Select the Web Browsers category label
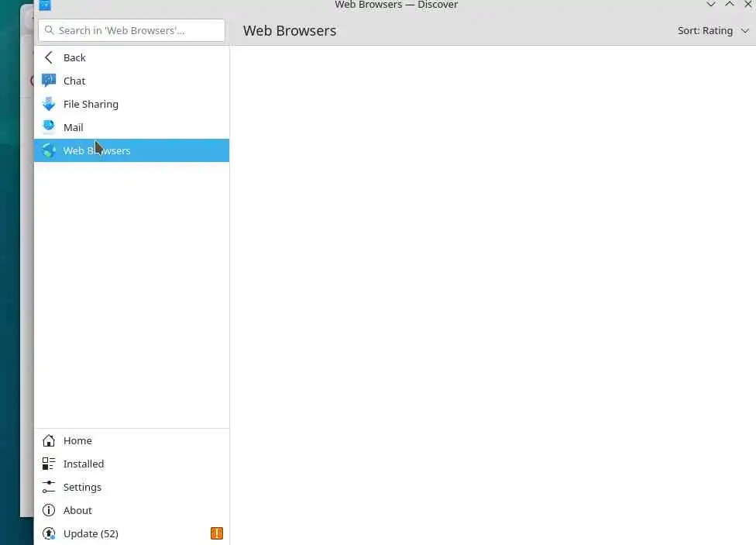 pyautogui.click(x=97, y=150)
